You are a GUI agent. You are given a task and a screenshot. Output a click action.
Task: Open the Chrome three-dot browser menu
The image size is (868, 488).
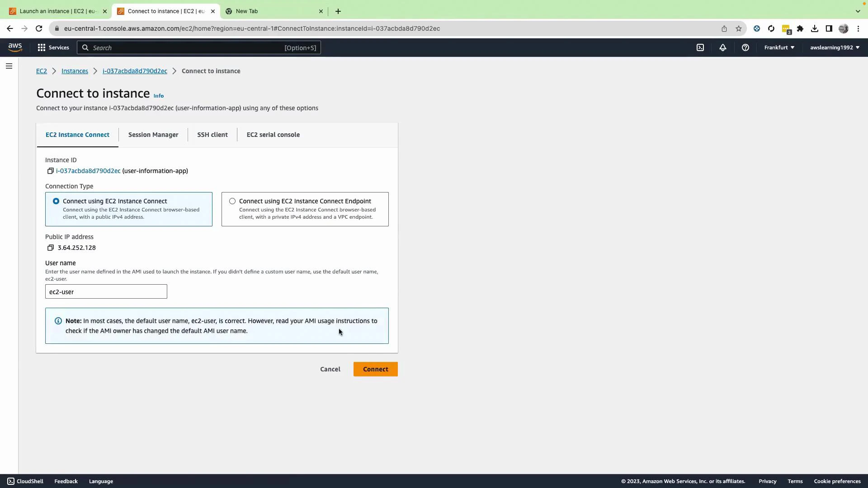tap(859, 28)
